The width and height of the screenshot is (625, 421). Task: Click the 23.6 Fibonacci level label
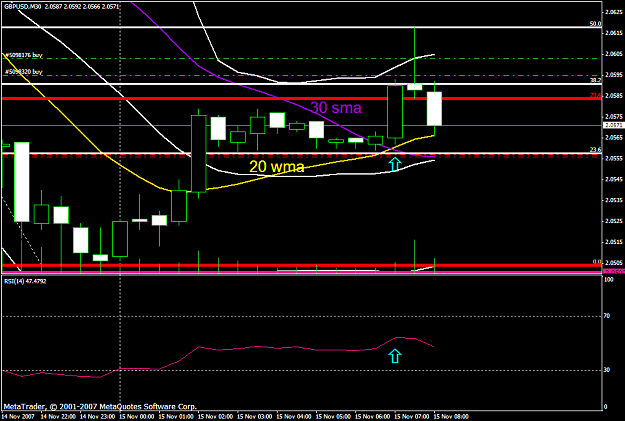(595, 150)
